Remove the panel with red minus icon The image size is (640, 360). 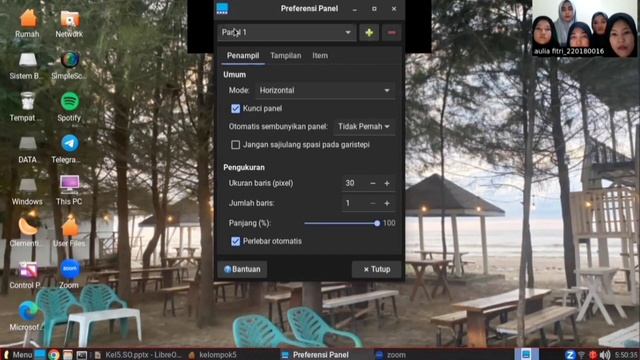point(391,33)
